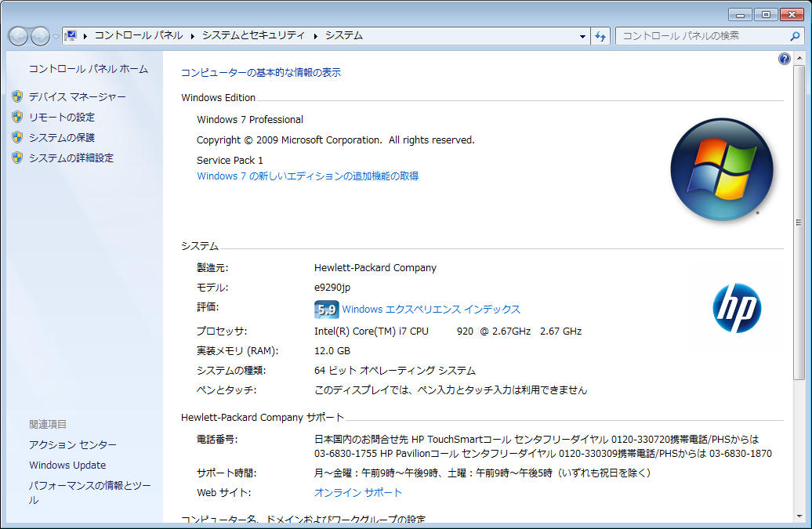Expand the arrow after the computer icon

pyautogui.click(x=85, y=36)
